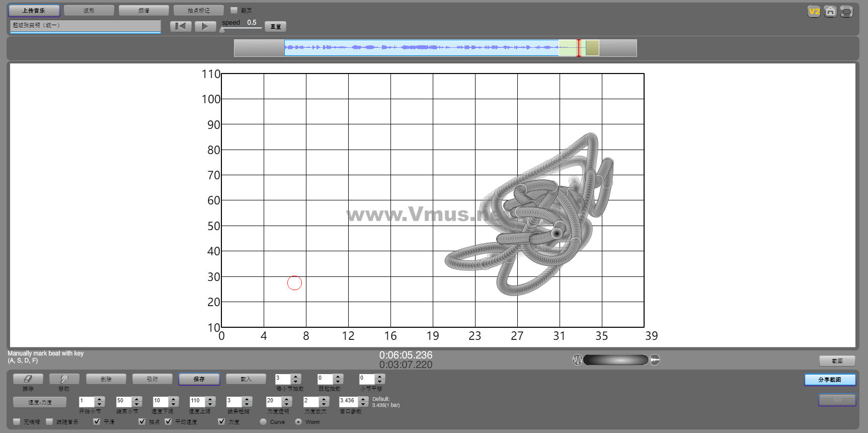868x433 pixels.
Task: Enable the 翻页 page-flip checkbox
Action: coord(234,10)
